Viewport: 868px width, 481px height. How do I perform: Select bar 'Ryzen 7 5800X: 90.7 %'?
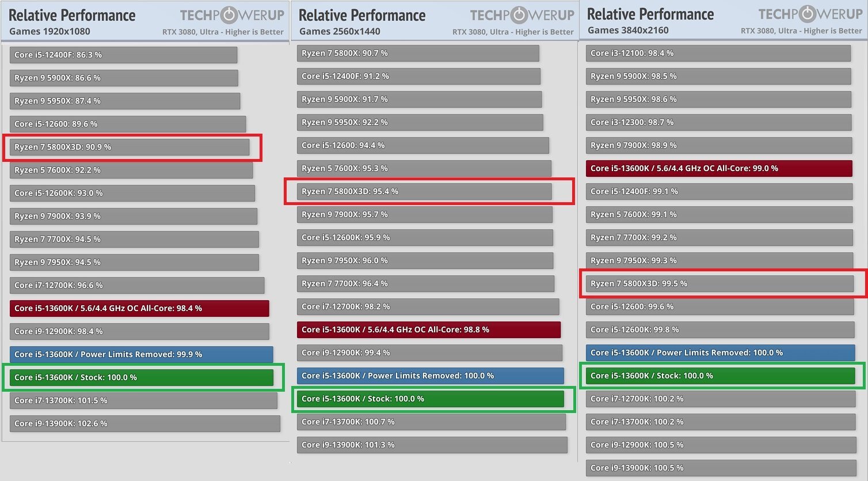pyautogui.click(x=418, y=53)
